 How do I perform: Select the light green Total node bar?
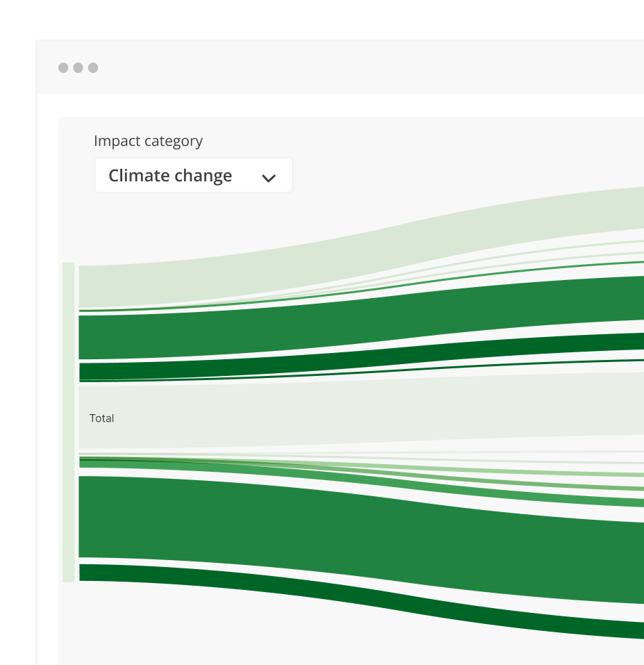(x=69, y=418)
